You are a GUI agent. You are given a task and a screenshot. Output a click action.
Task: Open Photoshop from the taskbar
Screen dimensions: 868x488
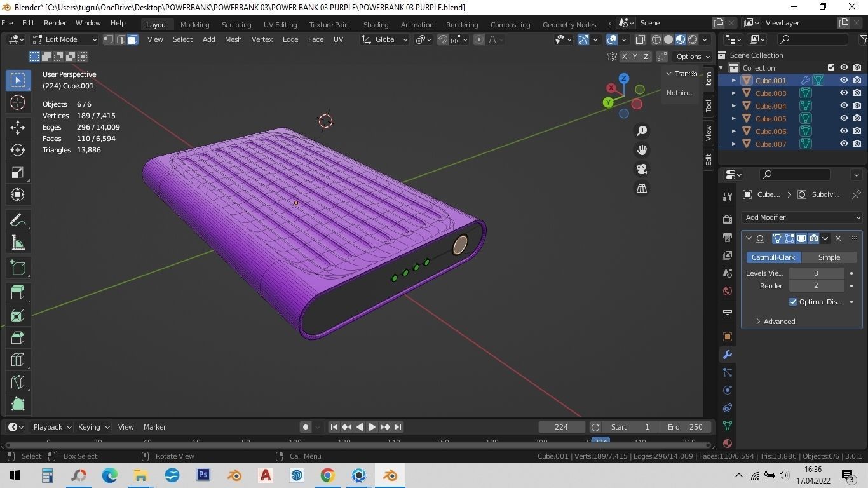(203, 475)
